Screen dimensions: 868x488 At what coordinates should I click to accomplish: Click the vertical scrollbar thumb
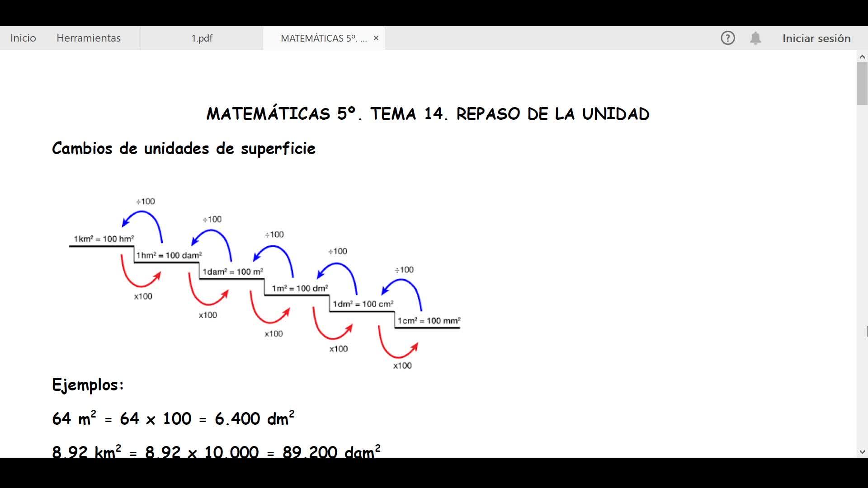pyautogui.click(x=862, y=84)
